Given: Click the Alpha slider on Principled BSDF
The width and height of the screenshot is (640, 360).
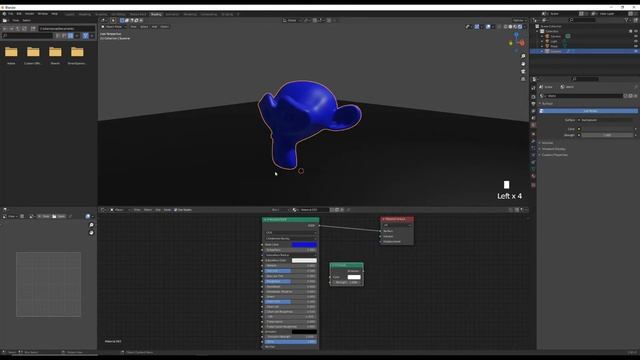Looking at the screenshot, I should tap(291, 342).
